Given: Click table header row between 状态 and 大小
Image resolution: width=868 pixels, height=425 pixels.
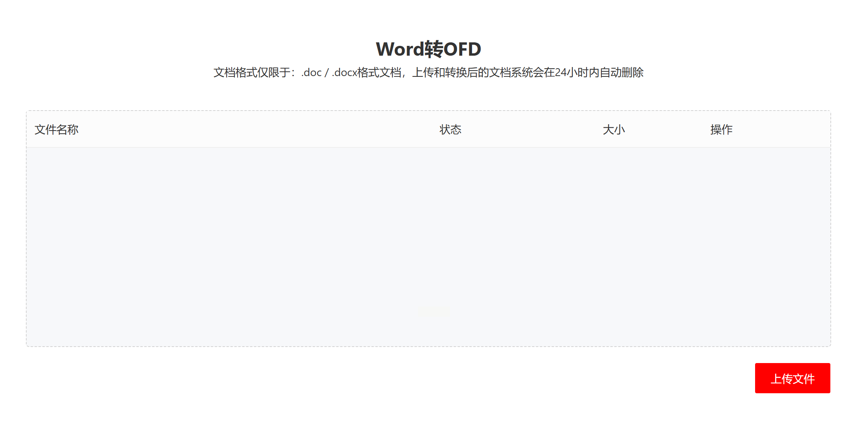Looking at the screenshot, I should pos(531,129).
